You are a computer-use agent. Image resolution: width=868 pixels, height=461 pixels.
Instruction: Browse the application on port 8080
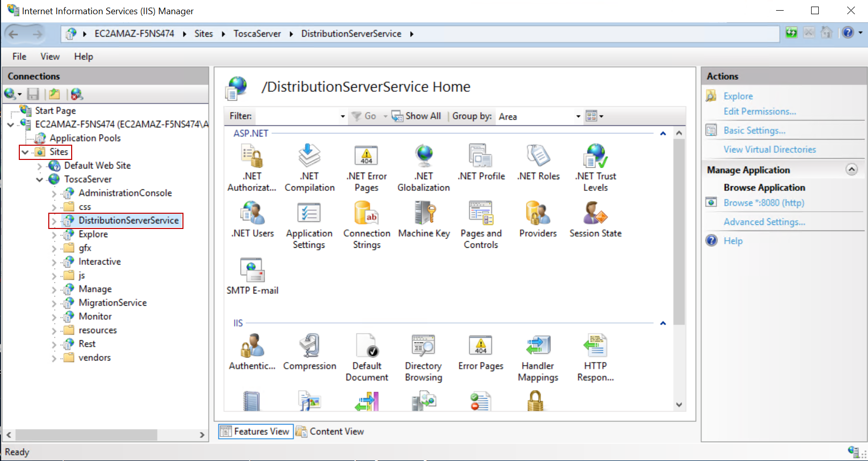click(764, 203)
